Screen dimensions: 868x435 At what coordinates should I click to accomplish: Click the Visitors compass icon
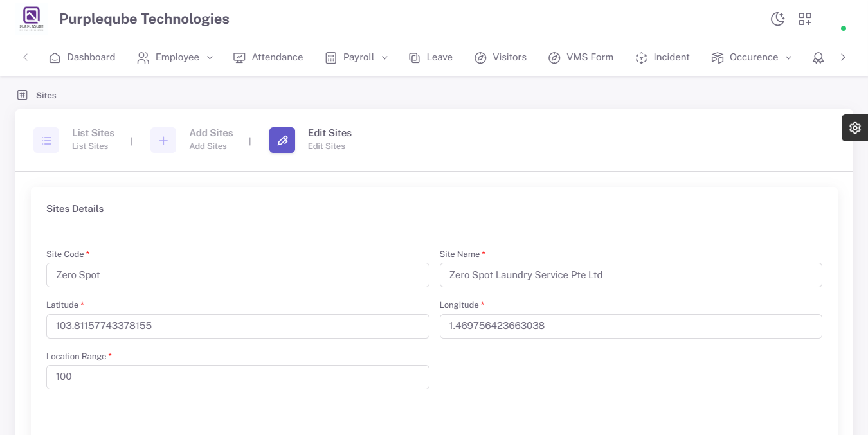click(480, 58)
